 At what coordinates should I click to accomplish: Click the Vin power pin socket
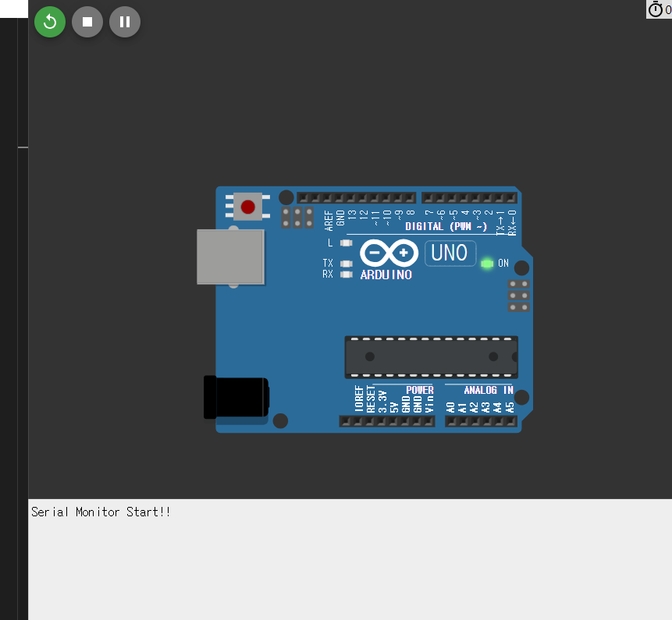click(428, 422)
